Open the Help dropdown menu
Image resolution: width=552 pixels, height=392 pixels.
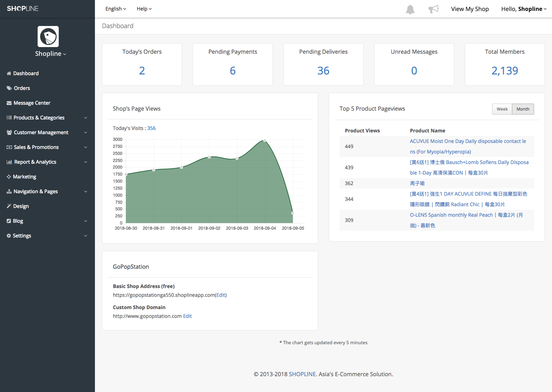coord(144,9)
